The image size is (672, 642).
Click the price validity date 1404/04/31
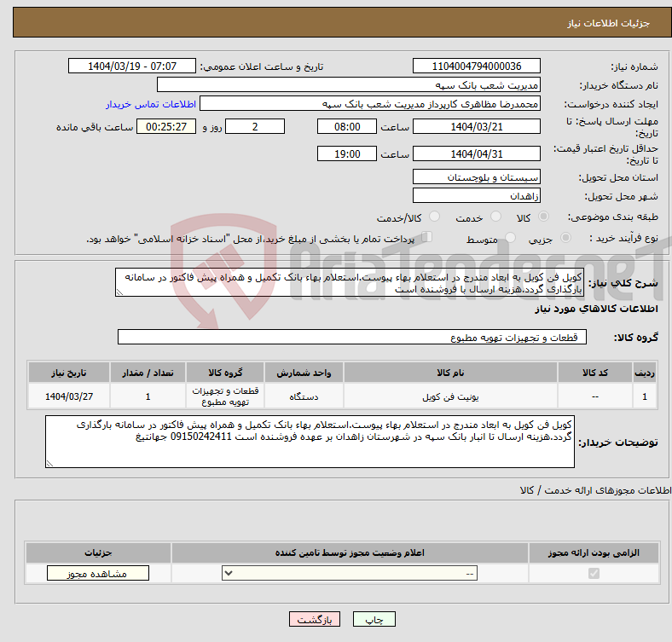(476, 153)
